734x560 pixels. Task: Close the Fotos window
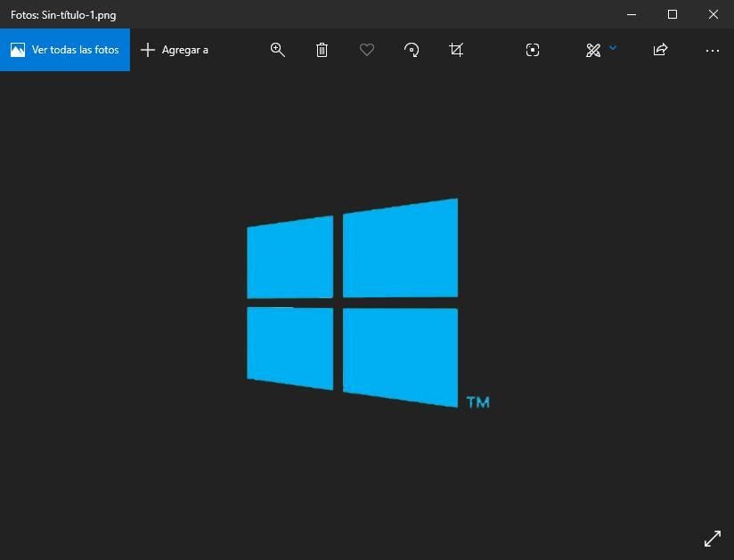point(713,14)
